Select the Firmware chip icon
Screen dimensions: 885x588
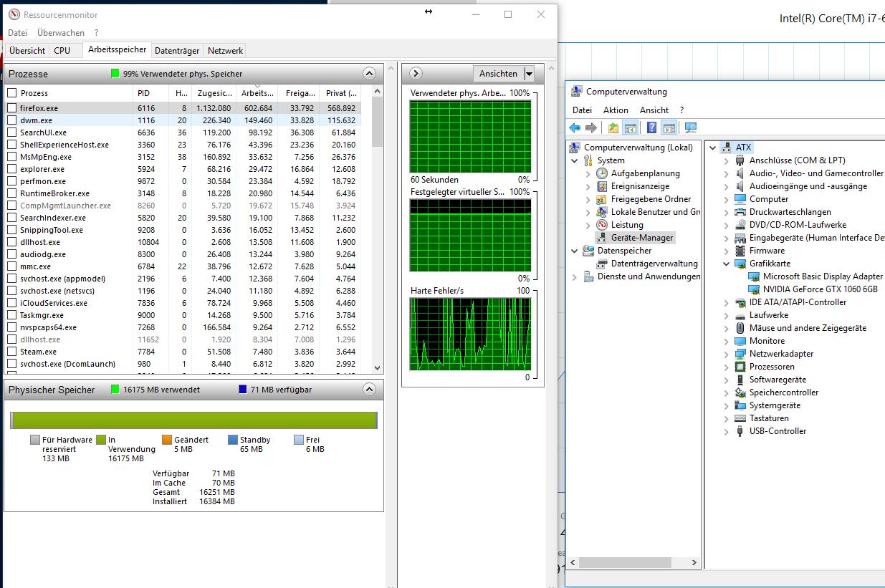(740, 251)
